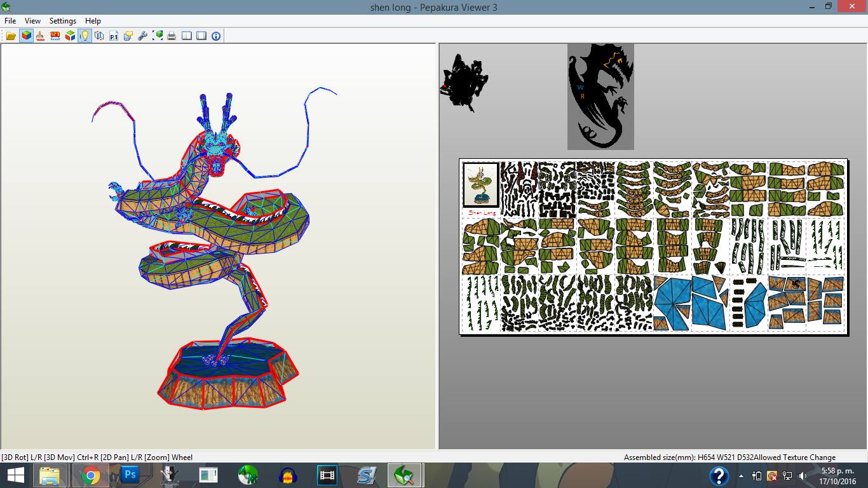The width and height of the screenshot is (868, 488).
Task: Toggle the edge ID 123 icon
Action: 55,36
